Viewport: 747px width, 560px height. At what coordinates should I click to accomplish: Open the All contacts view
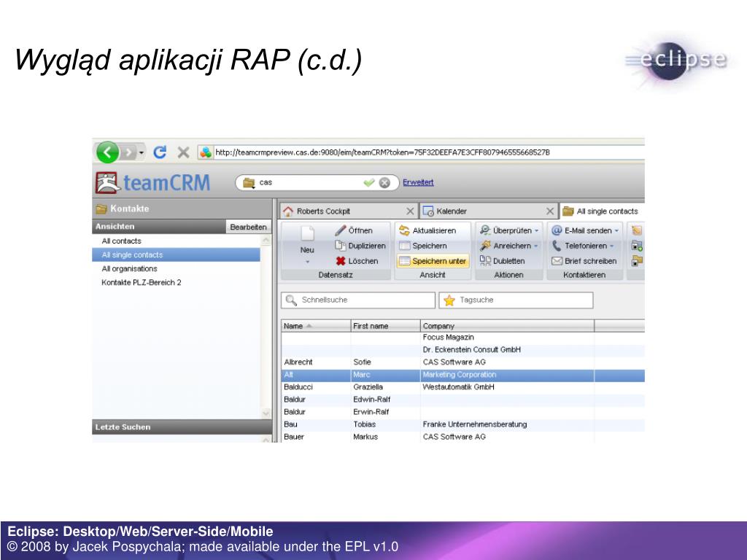coord(177,241)
